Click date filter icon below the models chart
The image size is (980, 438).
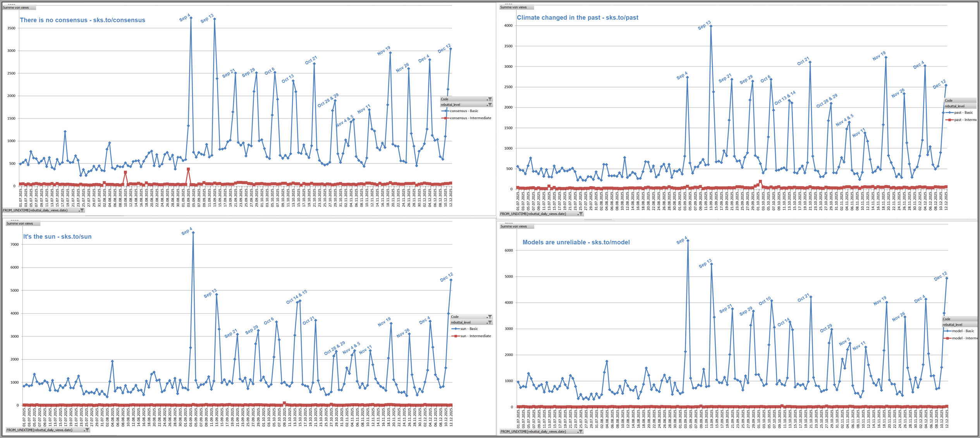[x=580, y=431]
